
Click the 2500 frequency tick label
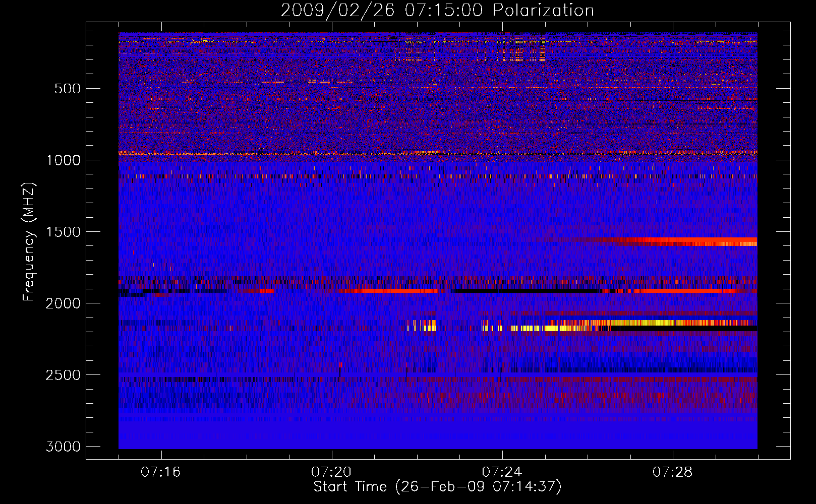pos(63,375)
